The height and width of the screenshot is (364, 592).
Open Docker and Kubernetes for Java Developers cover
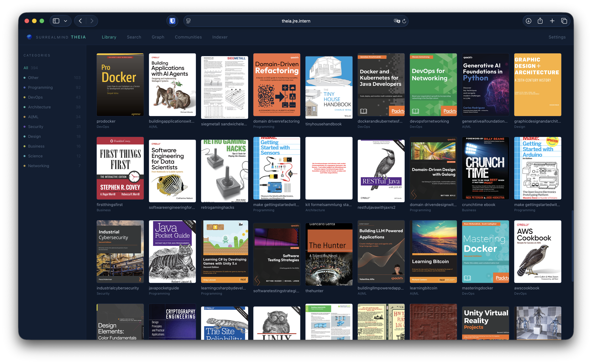[x=381, y=85]
